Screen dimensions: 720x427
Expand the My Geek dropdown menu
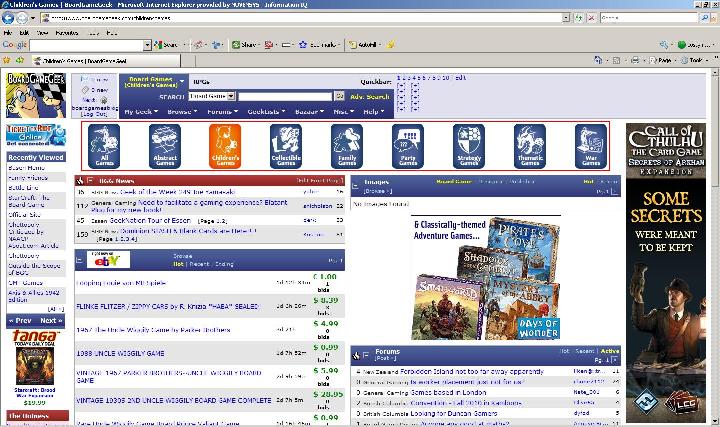point(141,112)
